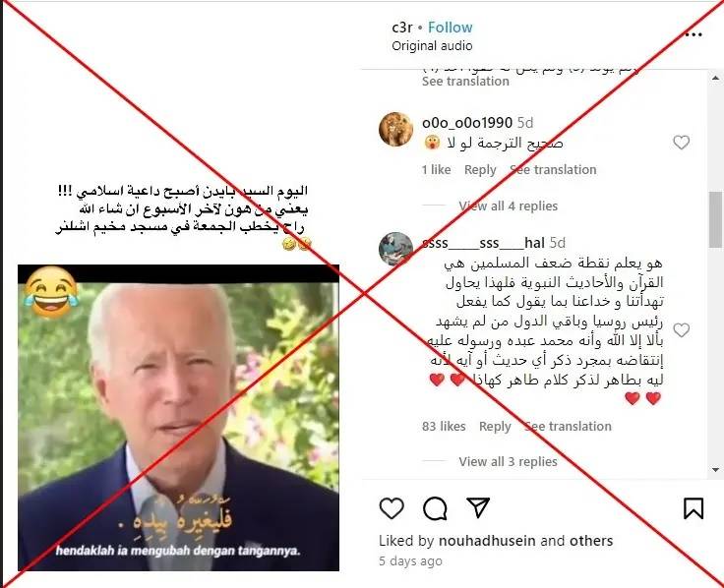
Task: Open the three-dot more options menu
Action: [694, 34]
